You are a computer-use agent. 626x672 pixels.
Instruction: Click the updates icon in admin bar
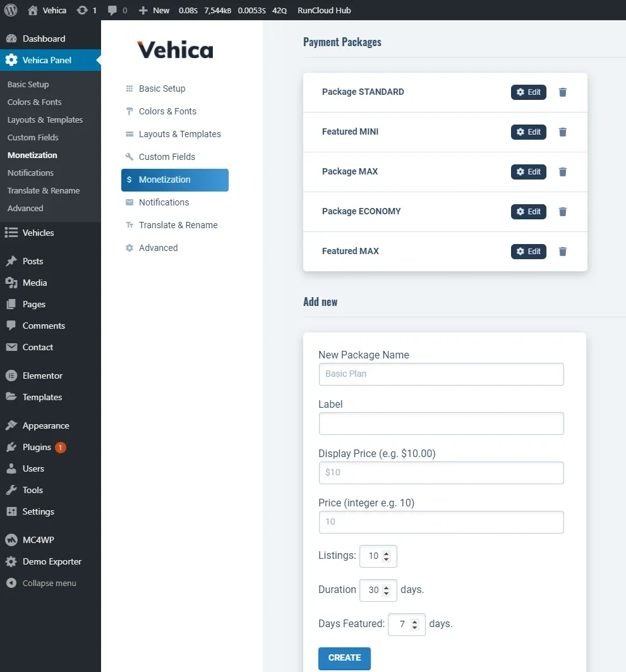[x=81, y=10]
